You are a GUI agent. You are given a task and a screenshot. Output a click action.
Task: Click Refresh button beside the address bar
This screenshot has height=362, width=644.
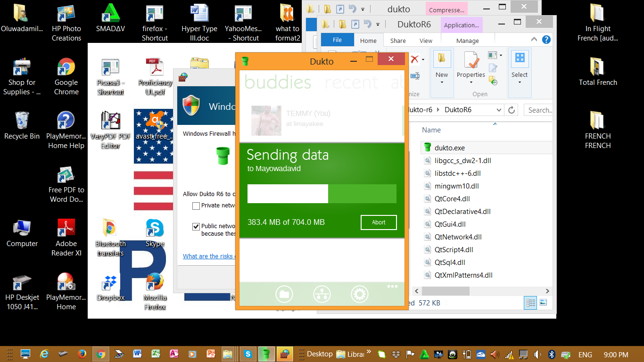click(x=512, y=110)
